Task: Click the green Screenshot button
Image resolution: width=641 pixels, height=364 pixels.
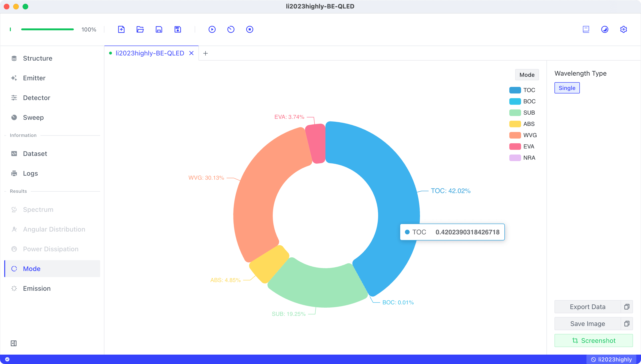Action: (x=594, y=341)
